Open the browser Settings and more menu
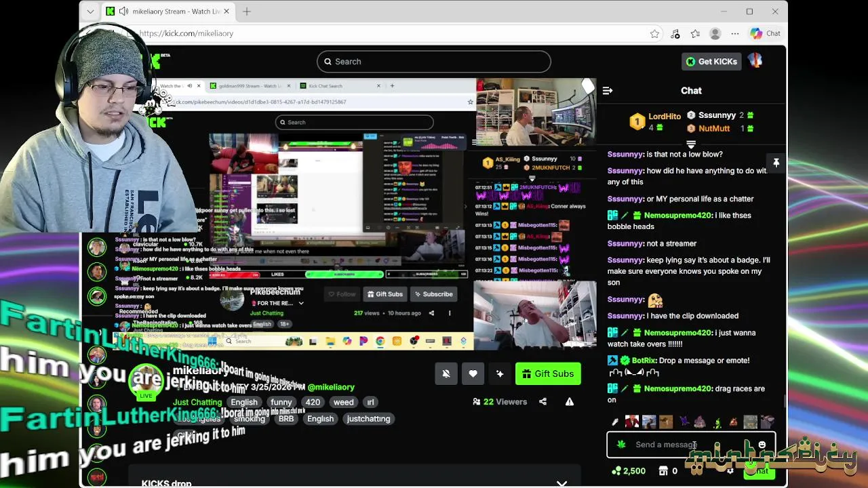The image size is (868, 488). [735, 34]
